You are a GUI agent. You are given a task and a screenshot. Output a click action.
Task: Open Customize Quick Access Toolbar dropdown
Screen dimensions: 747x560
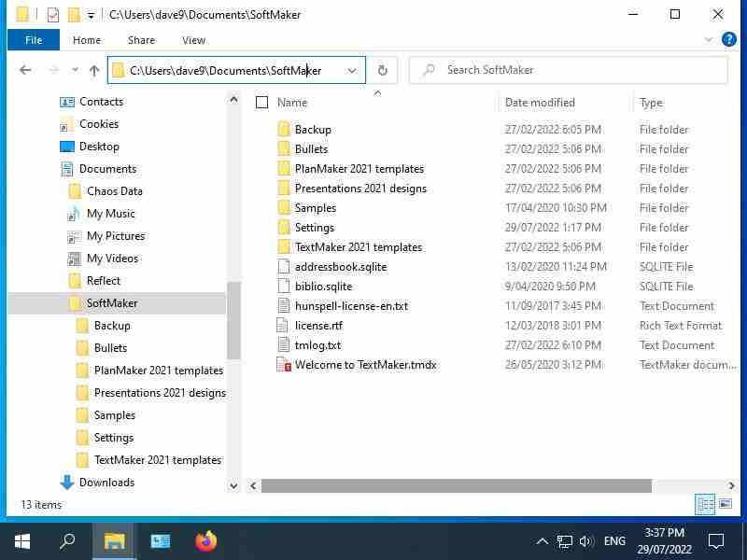click(x=91, y=15)
